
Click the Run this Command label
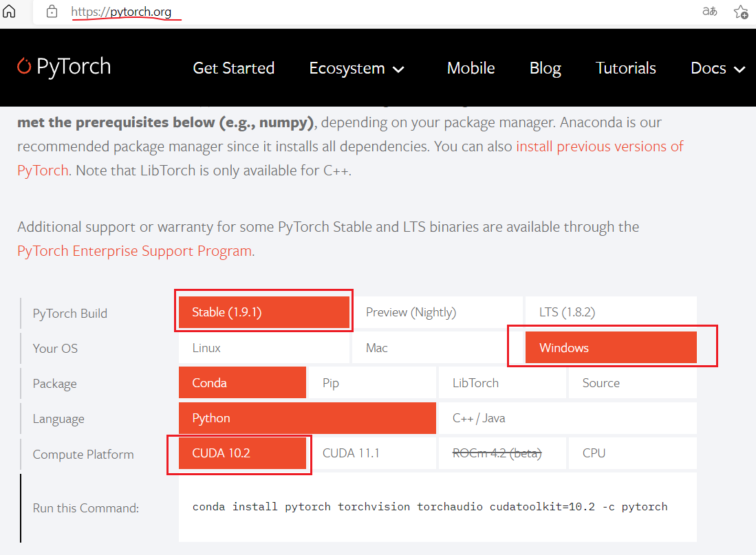pyautogui.click(x=86, y=508)
